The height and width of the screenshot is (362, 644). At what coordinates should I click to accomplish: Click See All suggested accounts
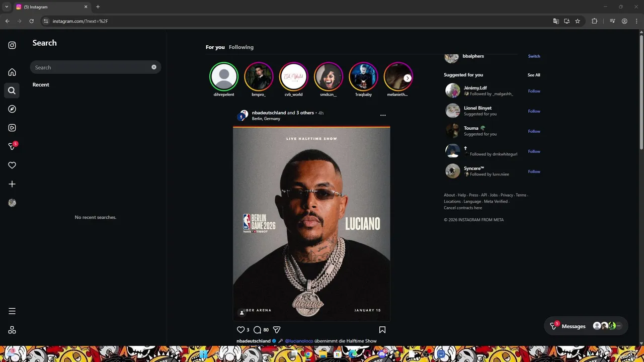pos(534,75)
